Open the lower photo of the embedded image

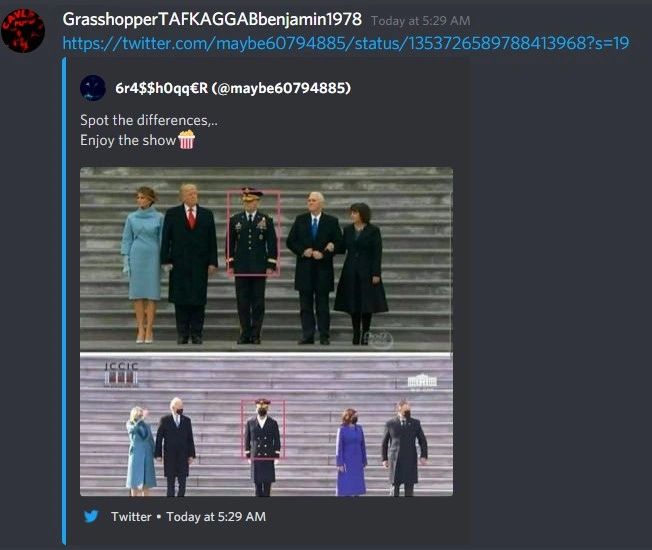[266, 425]
